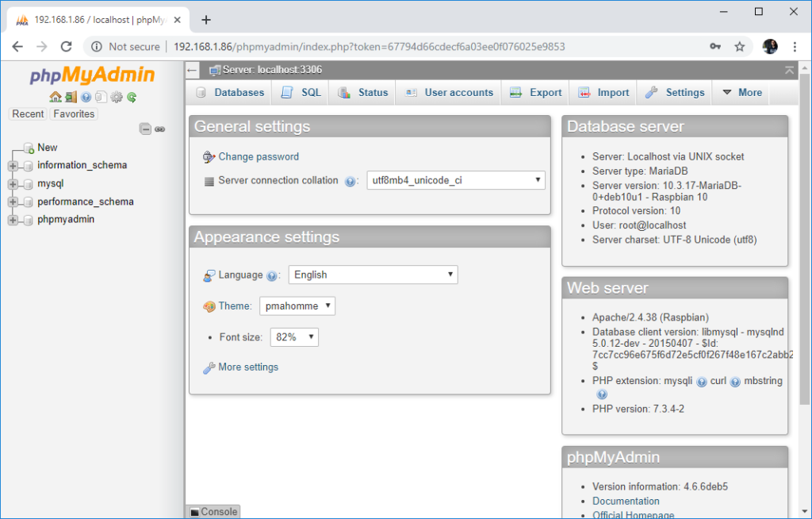This screenshot has width=812, height=519.
Task: Refresh the navigation tree with the reload icon
Action: pos(132,97)
